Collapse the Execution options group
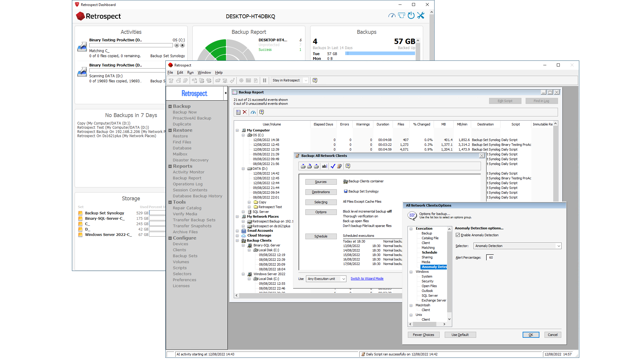This screenshot has width=644, height=362. coord(411,229)
